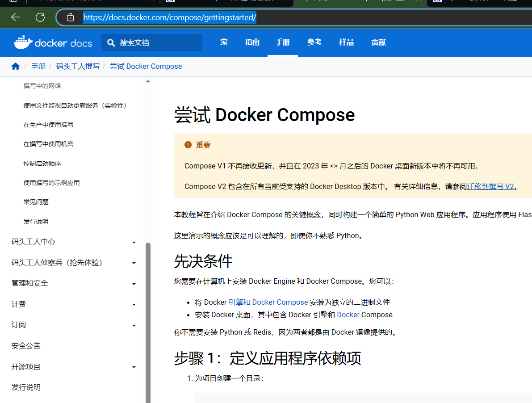Open the 贡献 nav item
532x403 pixels.
click(378, 42)
